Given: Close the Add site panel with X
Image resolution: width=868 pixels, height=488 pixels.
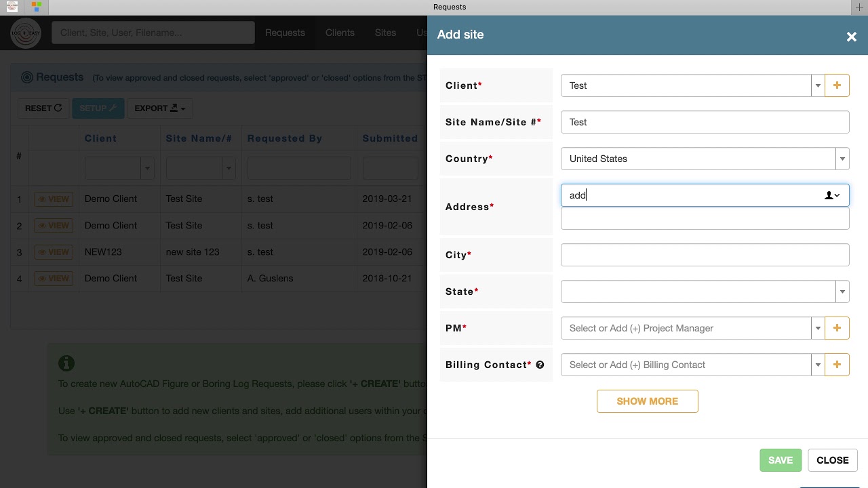Looking at the screenshot, I should pyautogui.click(x=852, y=37).
